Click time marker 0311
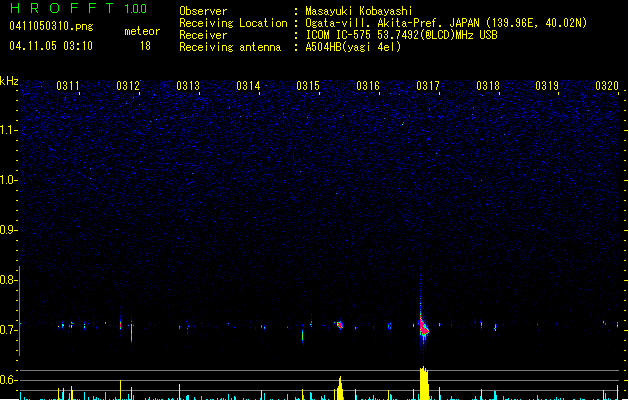 coord(67,86)
